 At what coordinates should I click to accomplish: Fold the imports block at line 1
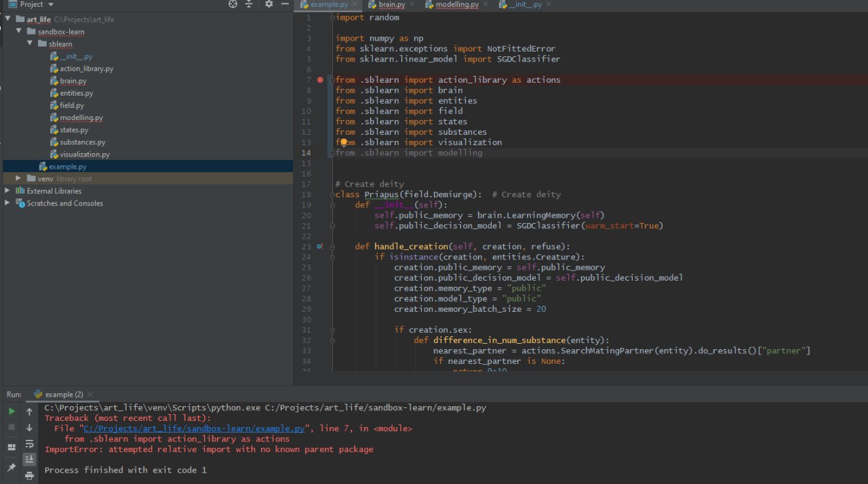tap(332, 18)
